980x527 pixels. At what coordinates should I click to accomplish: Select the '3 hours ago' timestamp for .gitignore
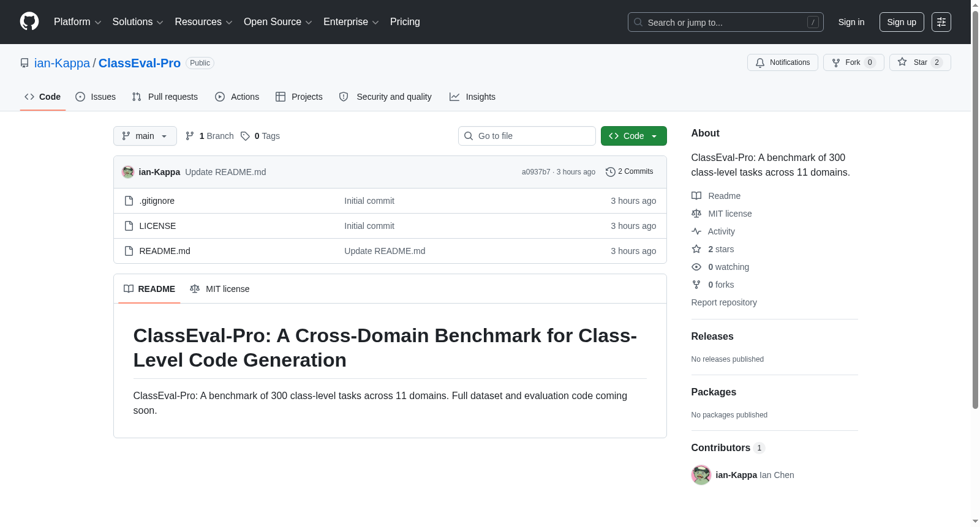tap(633, 201)
